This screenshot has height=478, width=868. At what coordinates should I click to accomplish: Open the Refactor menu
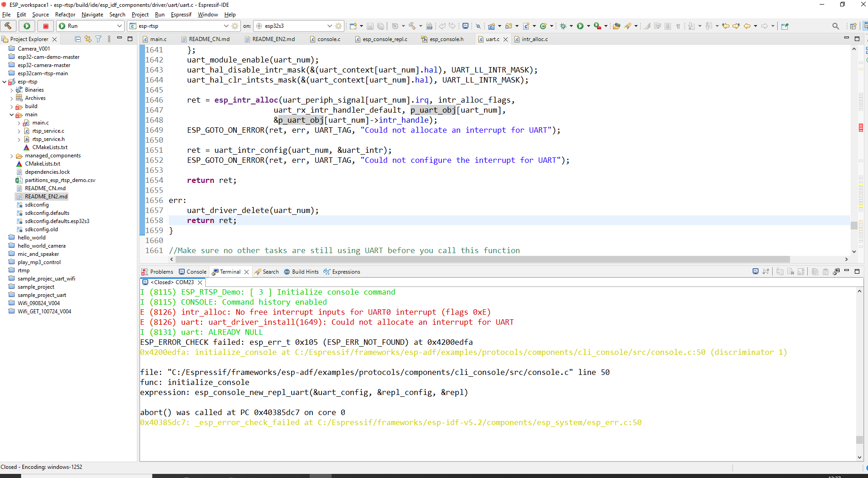point(65,15)
